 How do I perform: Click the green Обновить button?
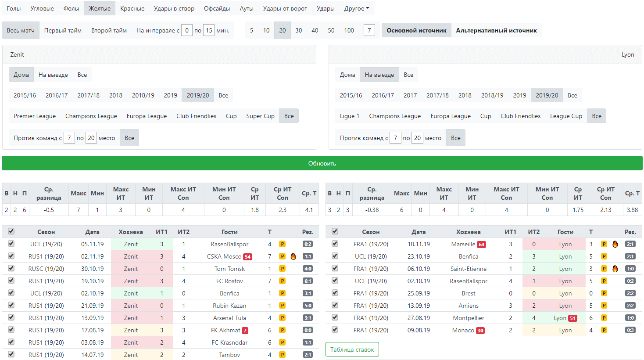pos(322,163)
